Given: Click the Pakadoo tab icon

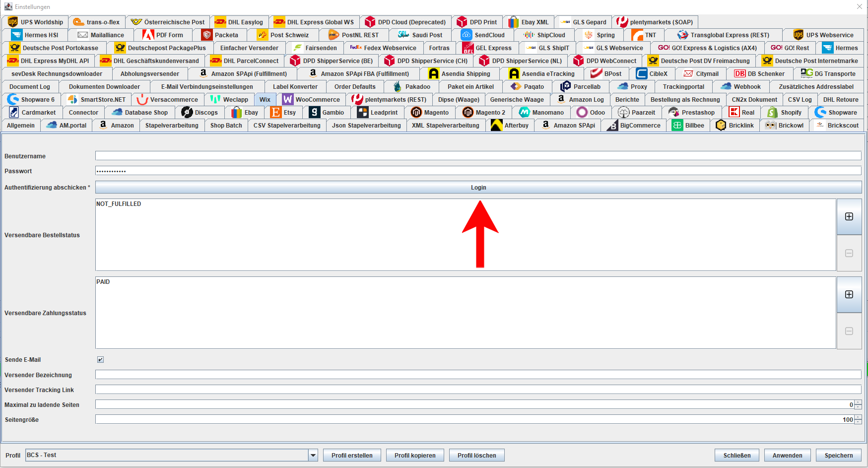Looking at the screenshot, I should [x=398, y=86].
